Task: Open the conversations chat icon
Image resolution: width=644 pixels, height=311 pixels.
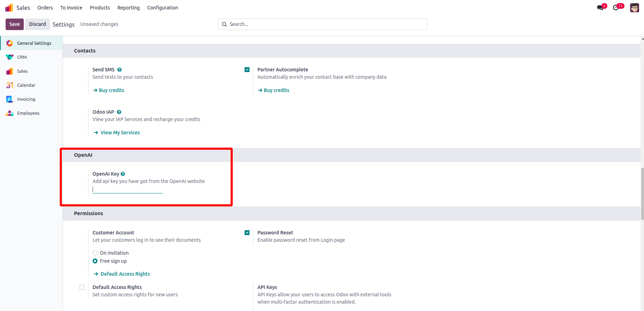Action: coord(600,8)
